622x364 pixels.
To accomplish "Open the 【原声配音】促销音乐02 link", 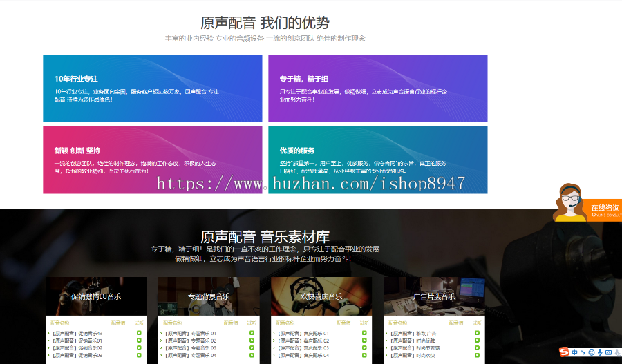I will 77,348.
